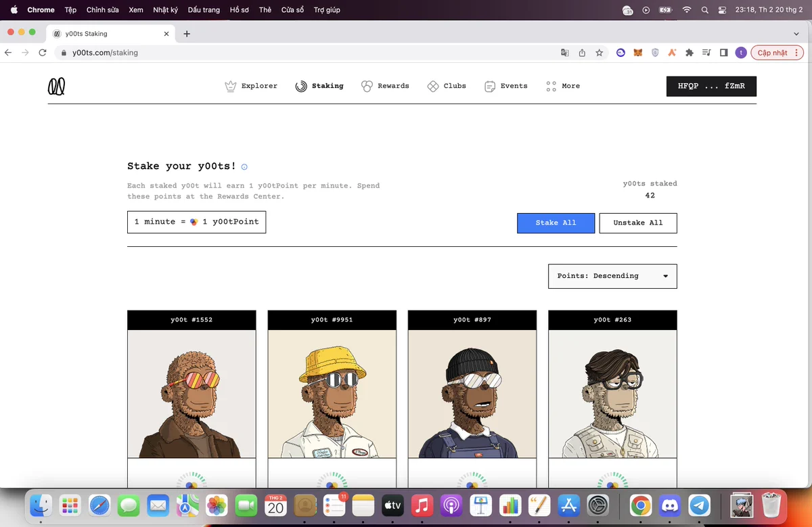Click the y00ts logo in the header

pos(56,86)
